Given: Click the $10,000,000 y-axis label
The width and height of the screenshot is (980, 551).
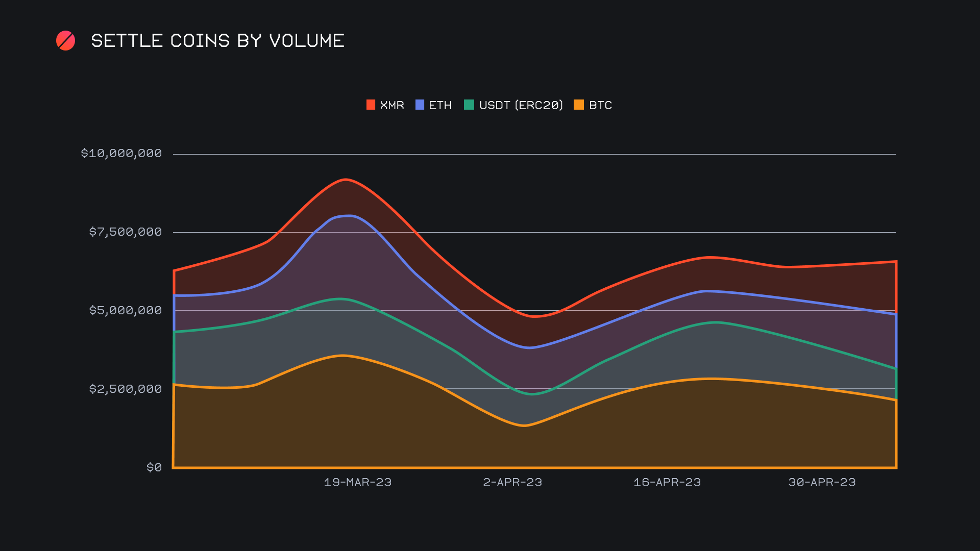Looking at the screenshot, I should [121, 154].
